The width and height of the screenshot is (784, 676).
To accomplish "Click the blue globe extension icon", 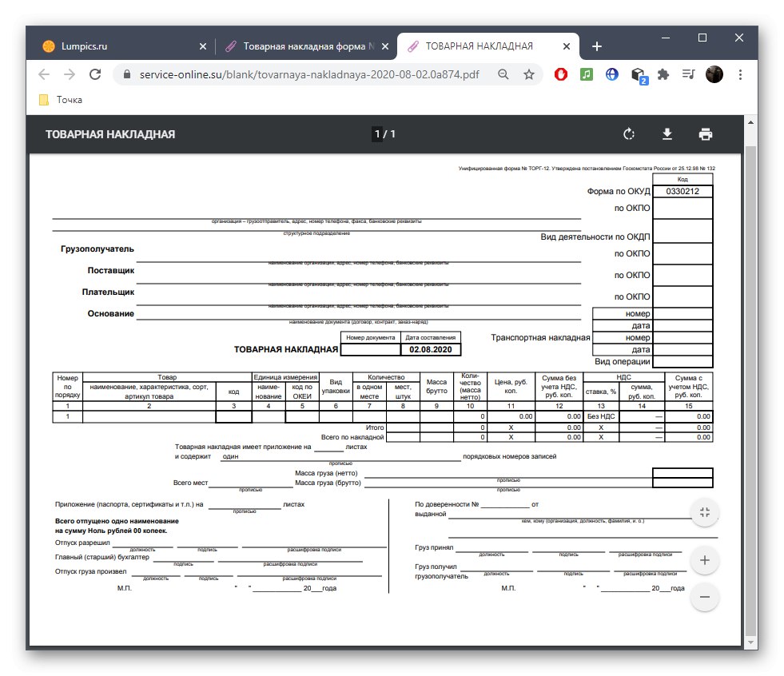I will click(611, 74).
